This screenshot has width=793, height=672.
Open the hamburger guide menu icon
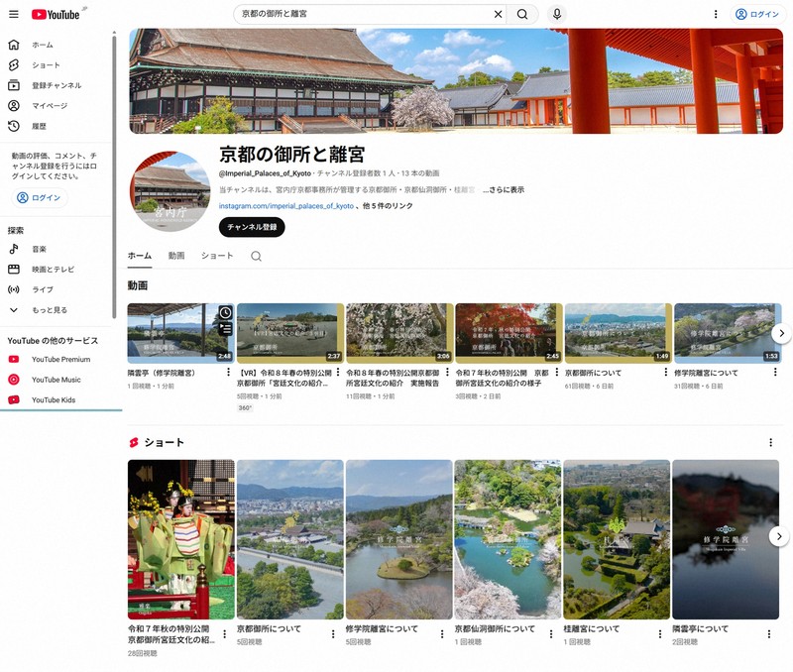pos(14,14)
